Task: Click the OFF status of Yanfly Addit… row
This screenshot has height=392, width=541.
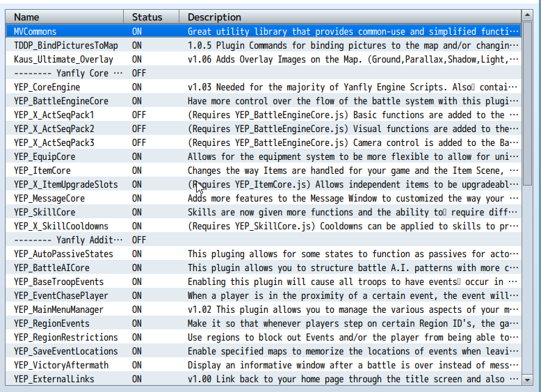Action: coord(139,240)
